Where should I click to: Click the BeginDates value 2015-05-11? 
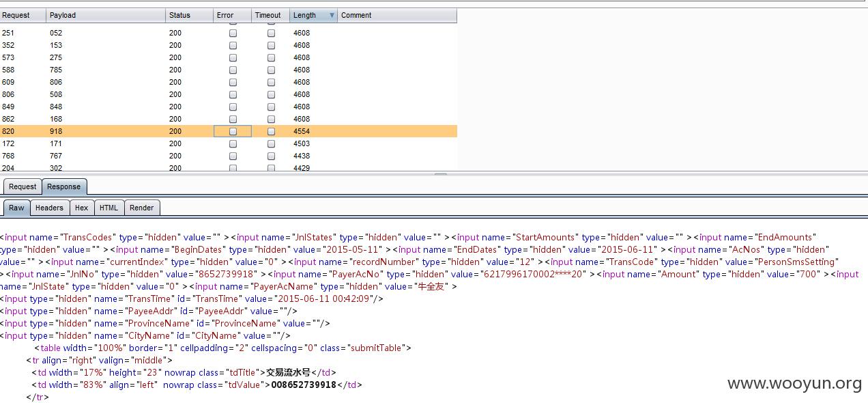(x=353, y=249)
